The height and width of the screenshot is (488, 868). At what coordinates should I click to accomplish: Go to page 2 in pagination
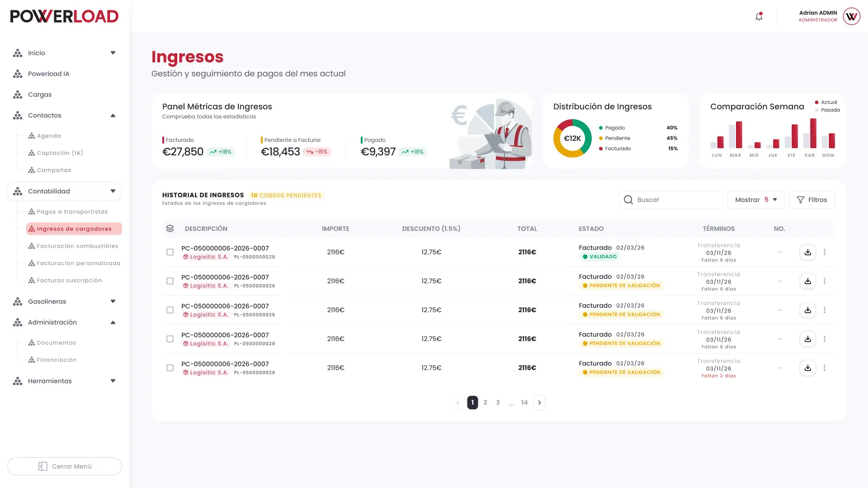(485, 403)
